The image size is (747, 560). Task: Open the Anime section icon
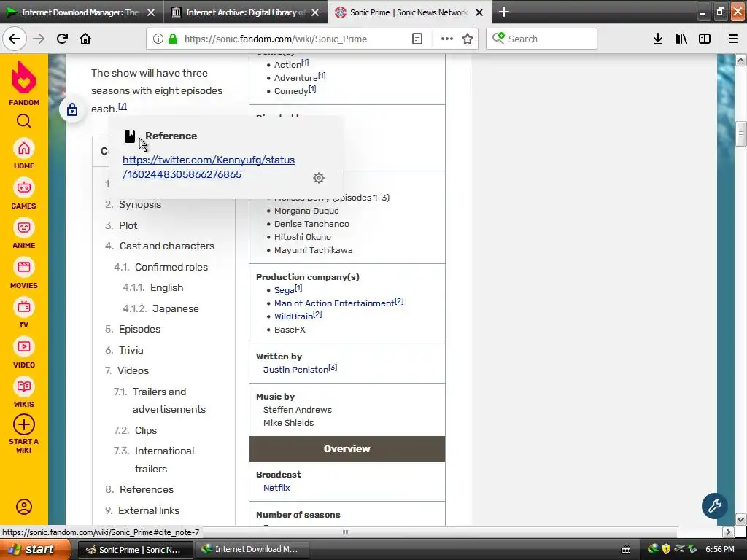[24, 227]
